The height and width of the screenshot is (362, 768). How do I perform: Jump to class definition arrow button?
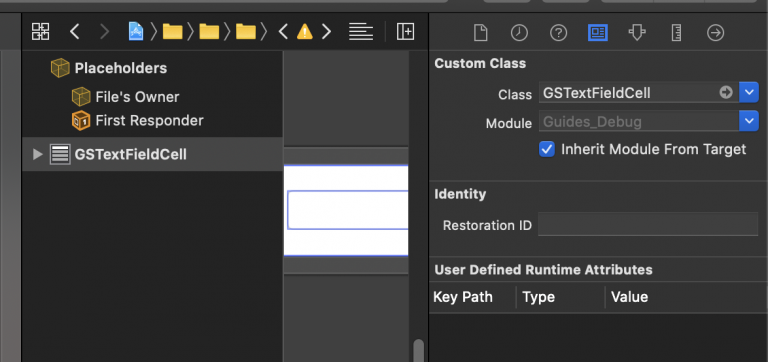[726, 92]
